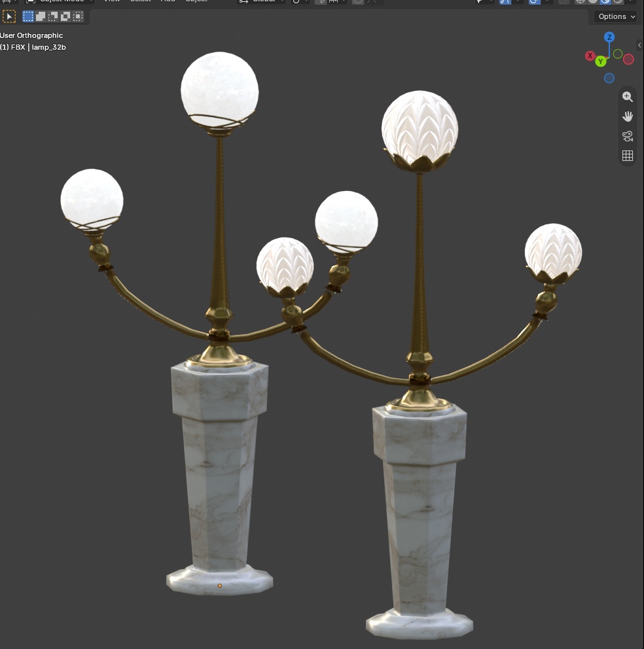644x649 pixels.
Task: Choose the Intersect Selection mode
Action: pos(78,16)
